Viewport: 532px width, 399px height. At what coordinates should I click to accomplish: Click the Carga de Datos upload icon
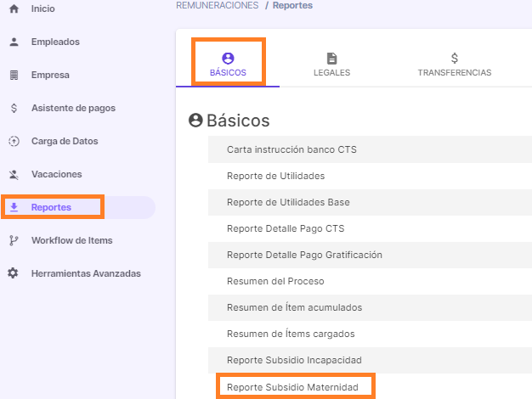coord(14,141)
